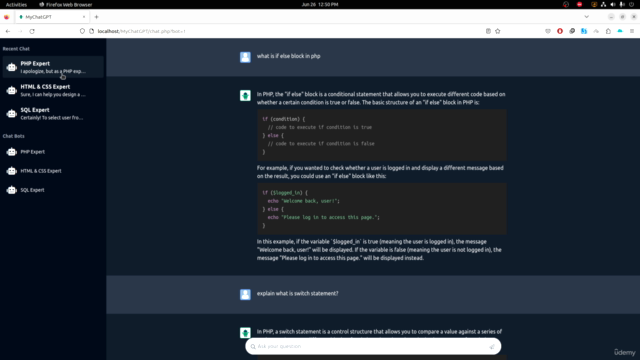Click bot avatar beside the if else answer

245,96
